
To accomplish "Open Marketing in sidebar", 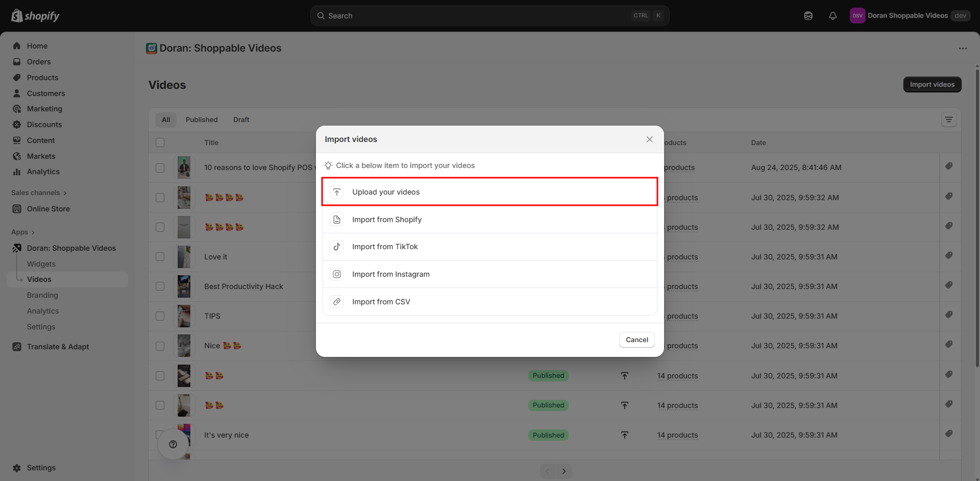I will click(x=44, y=109).
